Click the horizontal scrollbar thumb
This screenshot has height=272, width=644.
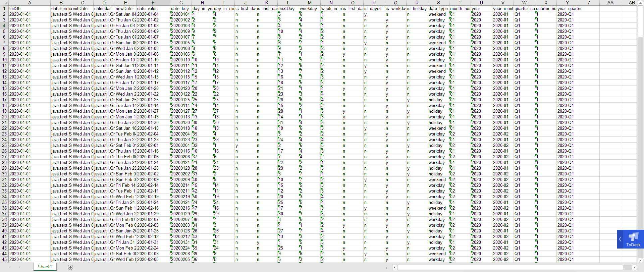[x=510, y=267]
